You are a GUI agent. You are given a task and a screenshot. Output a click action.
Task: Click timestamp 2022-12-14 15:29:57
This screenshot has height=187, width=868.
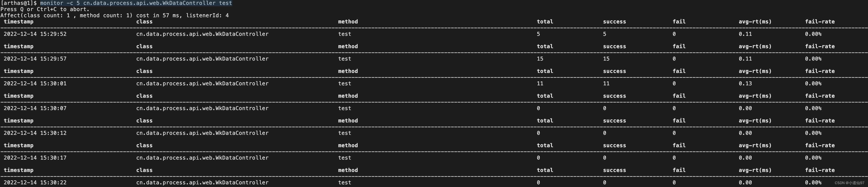click(35, 59)
